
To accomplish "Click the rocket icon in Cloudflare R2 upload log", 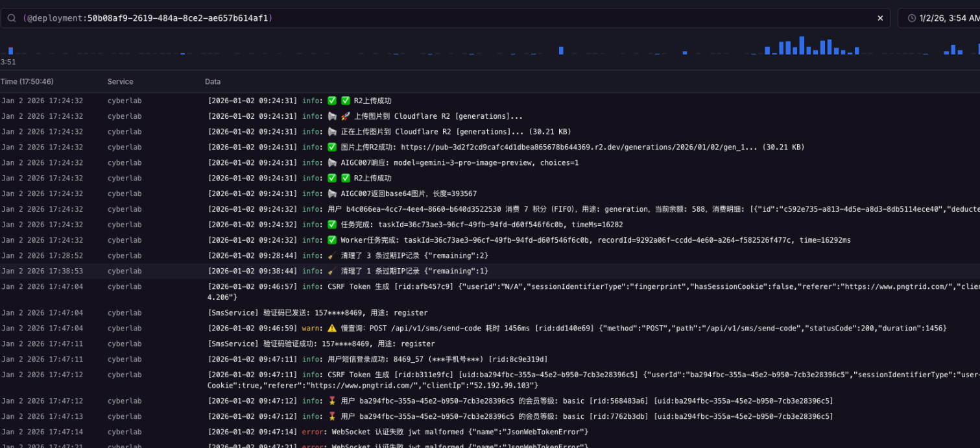I will click(346, 116).
